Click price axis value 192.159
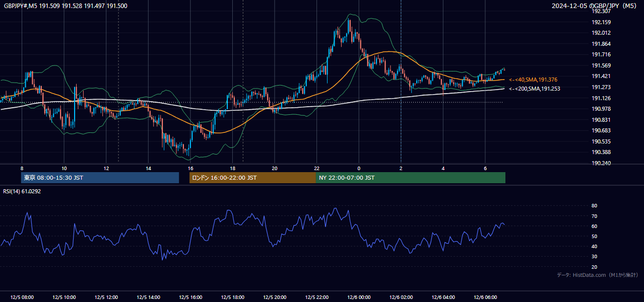Viewport: 644px width, 302px height. click(601, 22)
